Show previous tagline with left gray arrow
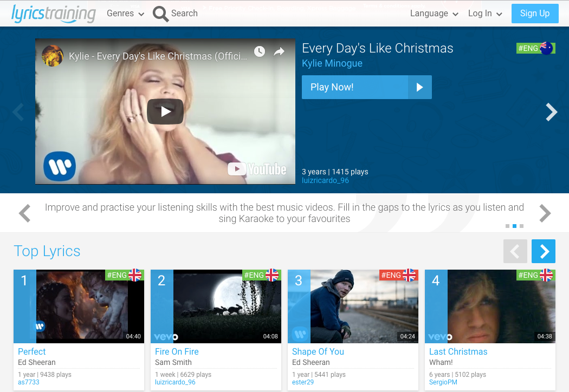569x392 pixels. click(x=25, y=213)
